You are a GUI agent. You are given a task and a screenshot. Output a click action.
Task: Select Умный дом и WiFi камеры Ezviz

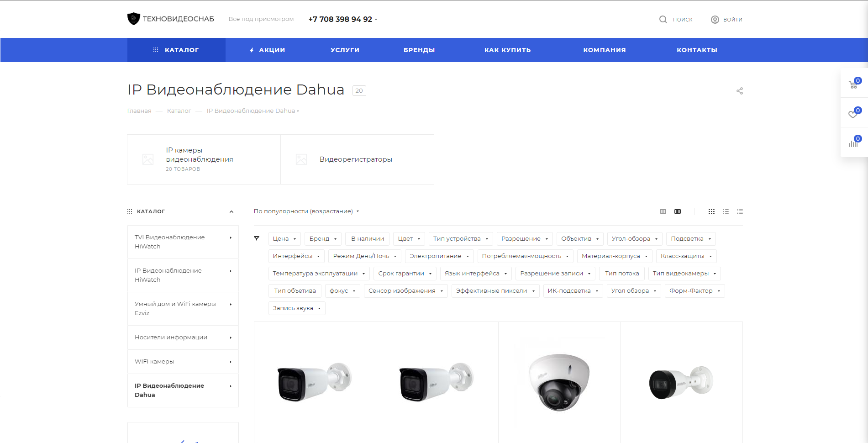[183, 309]
